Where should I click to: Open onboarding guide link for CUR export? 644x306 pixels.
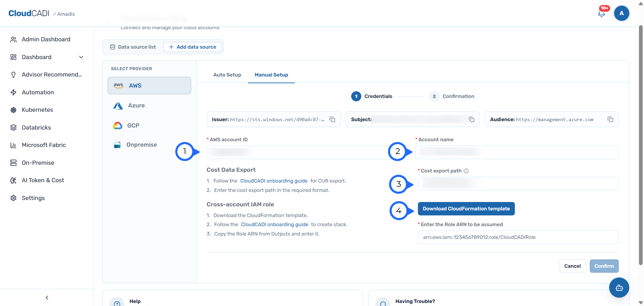pos(274,181)
